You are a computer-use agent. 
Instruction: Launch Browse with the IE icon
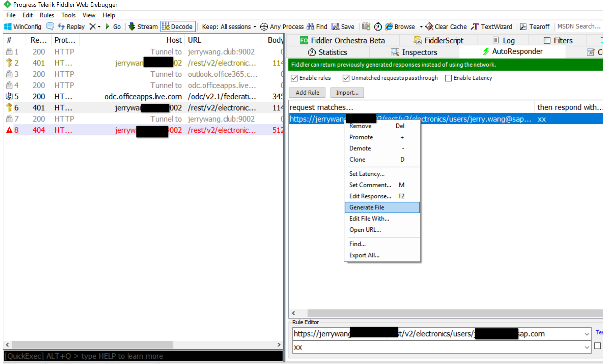(x=389, y=26)
